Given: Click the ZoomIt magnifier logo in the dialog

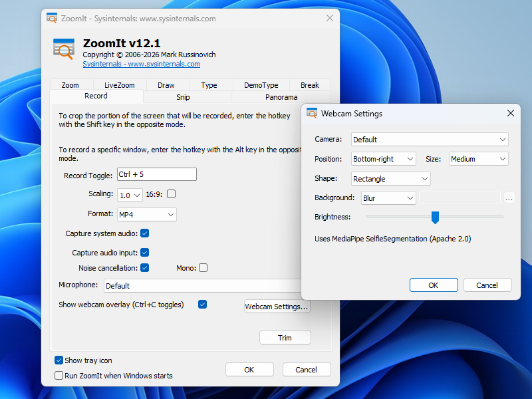Looking at the screenshot, I should [x=64, y=49].
